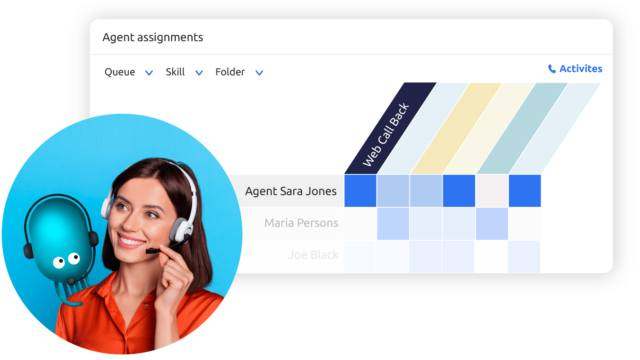Select the Joe Black row label
This screenshot has height=360, width=640.
pyautogui.click(x=313, y=255)
